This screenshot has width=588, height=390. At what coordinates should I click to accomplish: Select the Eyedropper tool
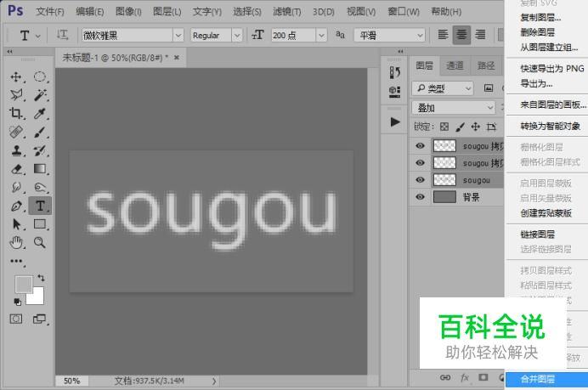(x=40, y=113)
